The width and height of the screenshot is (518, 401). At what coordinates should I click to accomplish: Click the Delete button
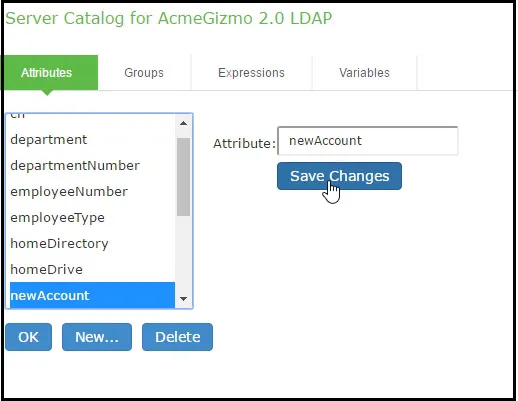point(177,337)
